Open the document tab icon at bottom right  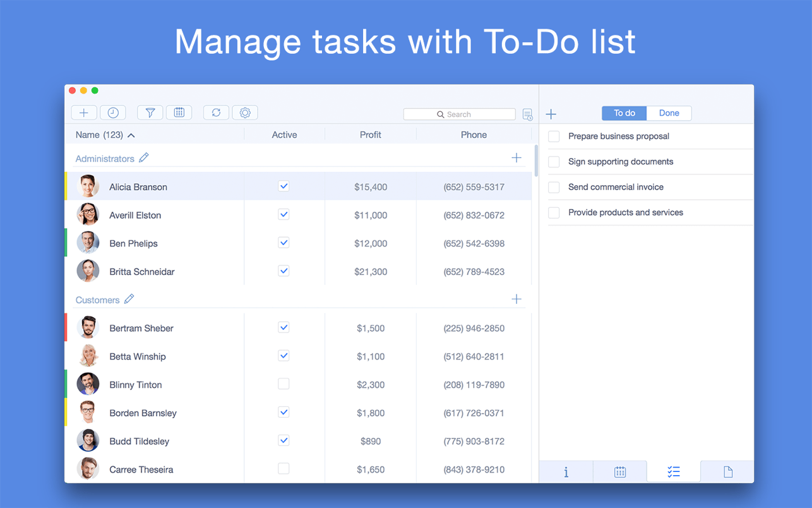727,471
